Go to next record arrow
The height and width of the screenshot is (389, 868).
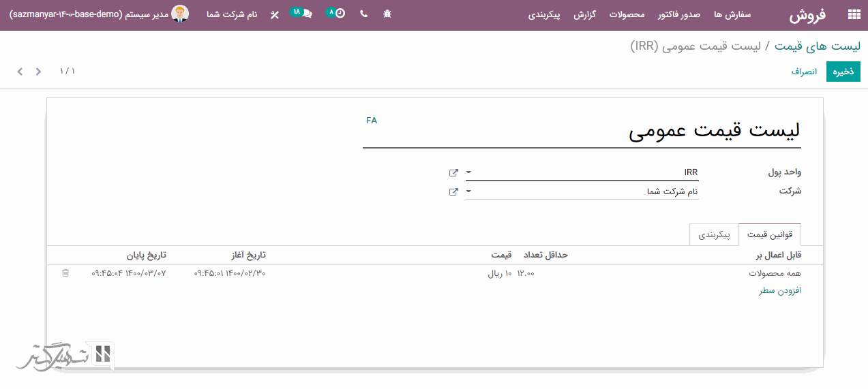pyautogui.click(x=20, y=72)
